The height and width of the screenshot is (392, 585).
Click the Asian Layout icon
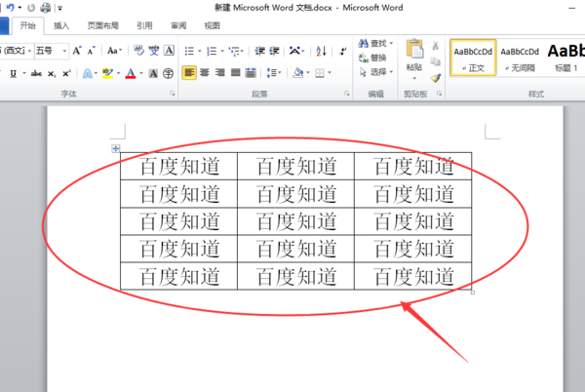click(294, 51)
